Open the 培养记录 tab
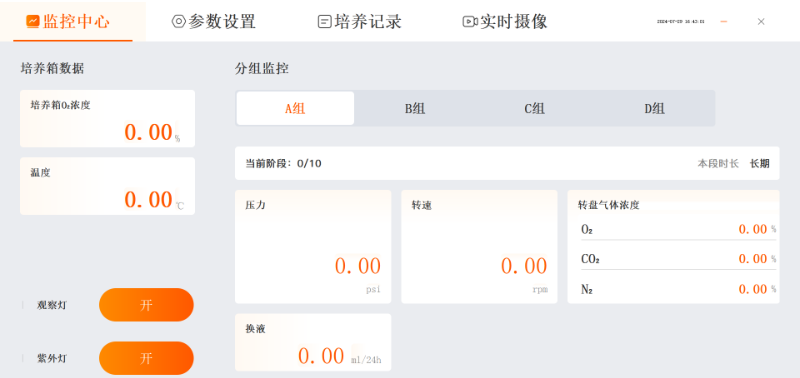800x378 pixels. (359, 21)
